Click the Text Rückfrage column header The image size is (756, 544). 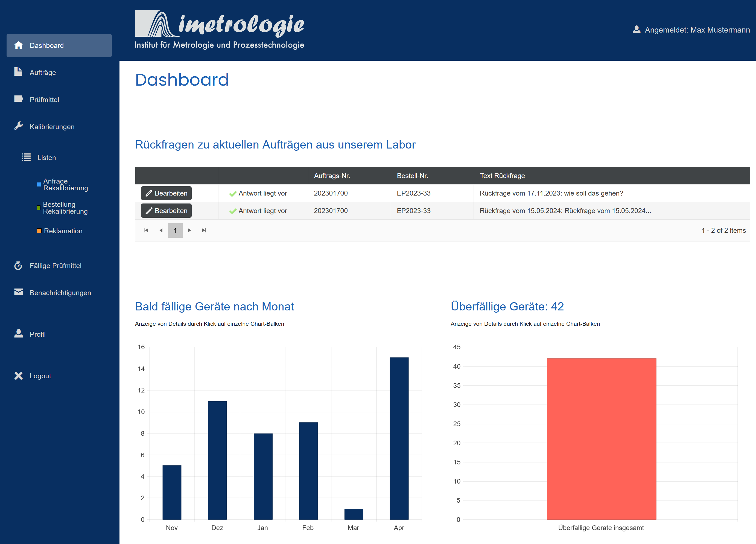(x=611, y=176)
